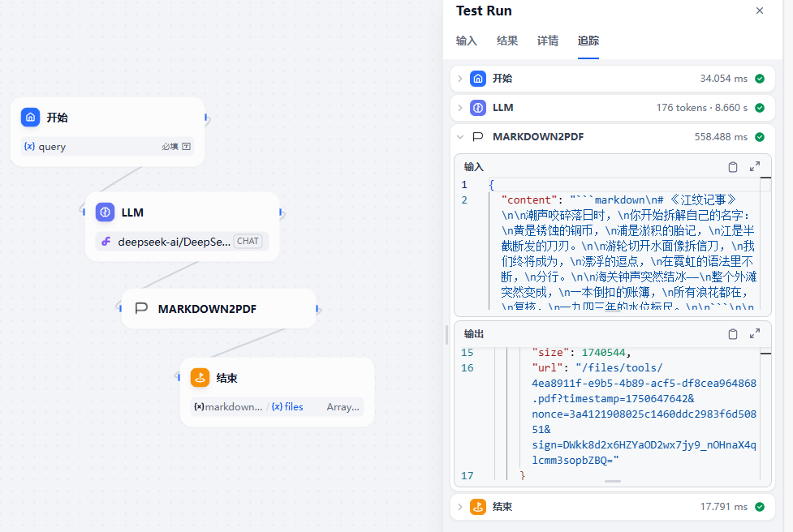
Task: Expand the LLM trace entry
Action: (x=459, y=108)
